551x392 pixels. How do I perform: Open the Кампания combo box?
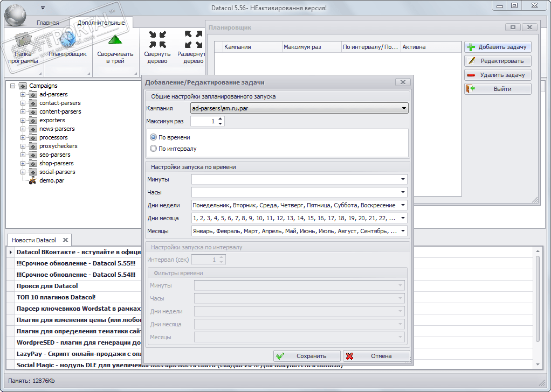point(299,108)
